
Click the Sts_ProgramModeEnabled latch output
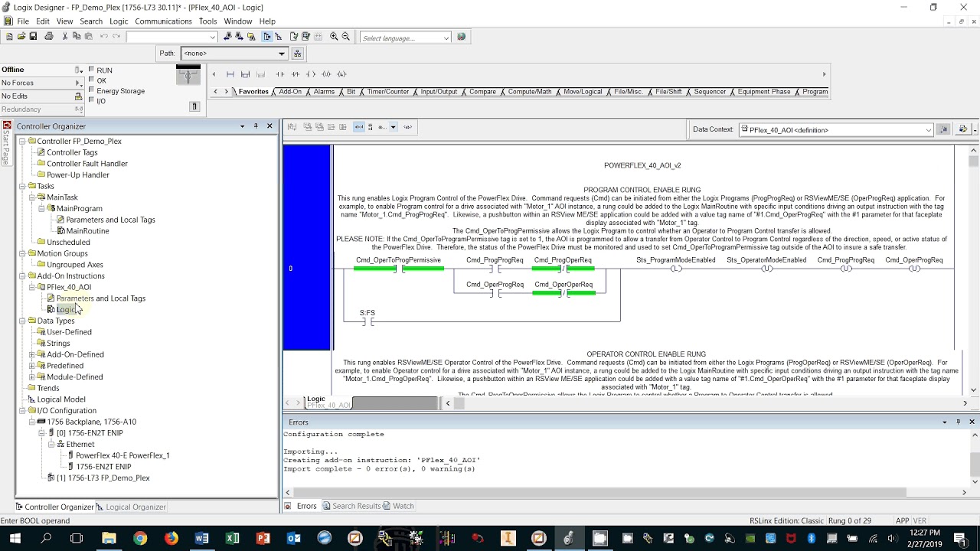pos(676,269)
